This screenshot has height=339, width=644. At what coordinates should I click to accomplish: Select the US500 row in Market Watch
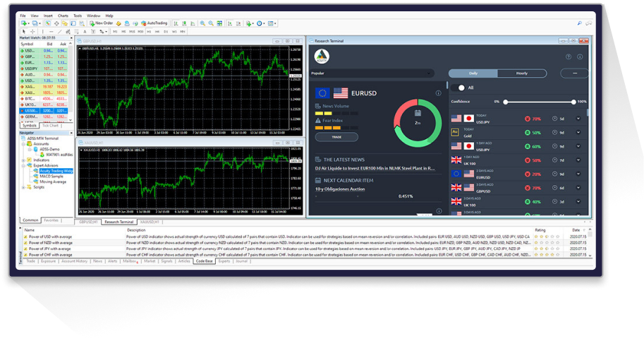click(44, 111)
